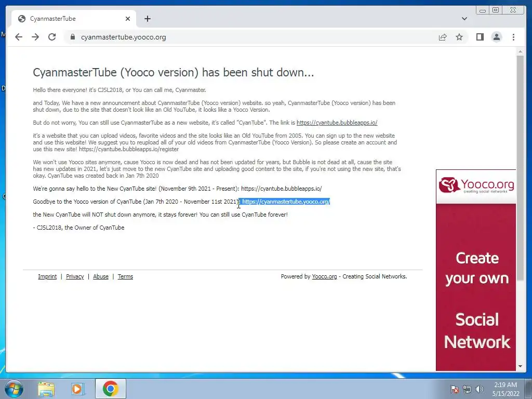
Task: Expand the tab search chevron
Action: pyautogui.click(x=464, y=19)
